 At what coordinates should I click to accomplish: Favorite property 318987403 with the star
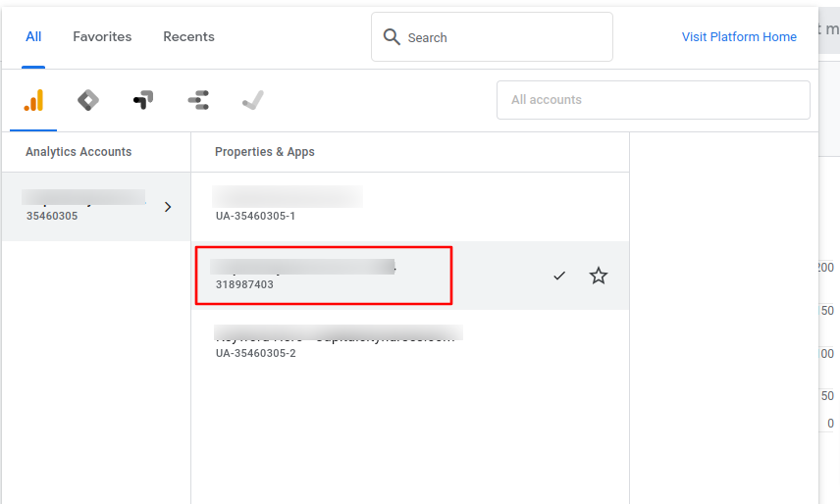point(599,276)
